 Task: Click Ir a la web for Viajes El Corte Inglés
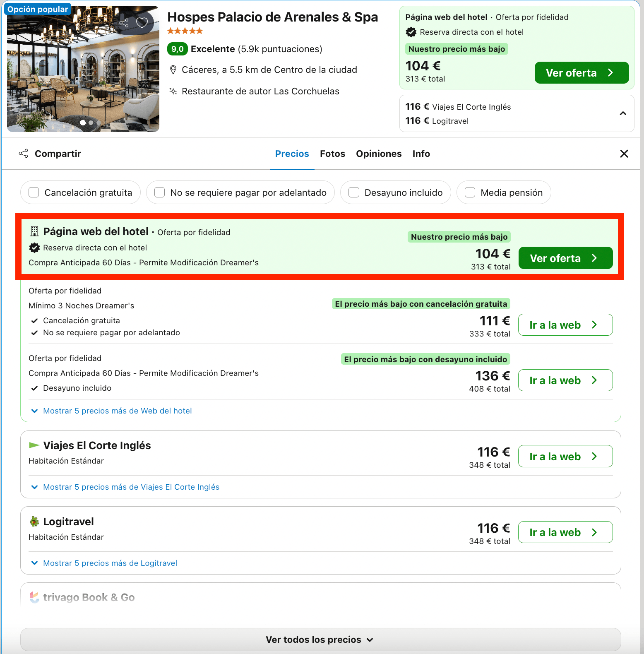pyautogui.click(x=565, y=456)
